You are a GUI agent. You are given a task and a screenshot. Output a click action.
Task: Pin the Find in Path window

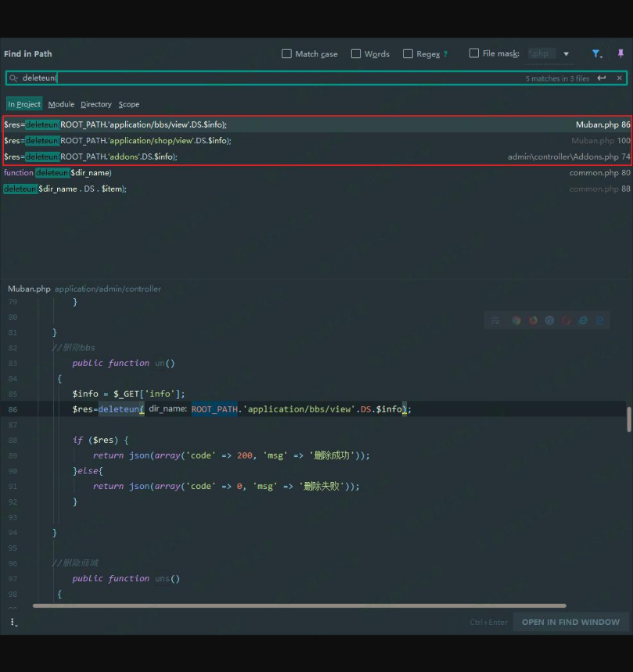(620, 54)
